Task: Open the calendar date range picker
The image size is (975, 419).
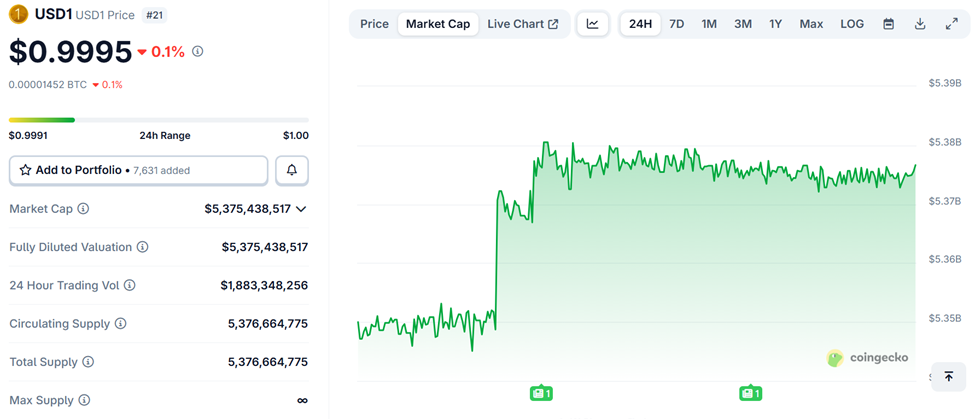Action: (888, 24)
